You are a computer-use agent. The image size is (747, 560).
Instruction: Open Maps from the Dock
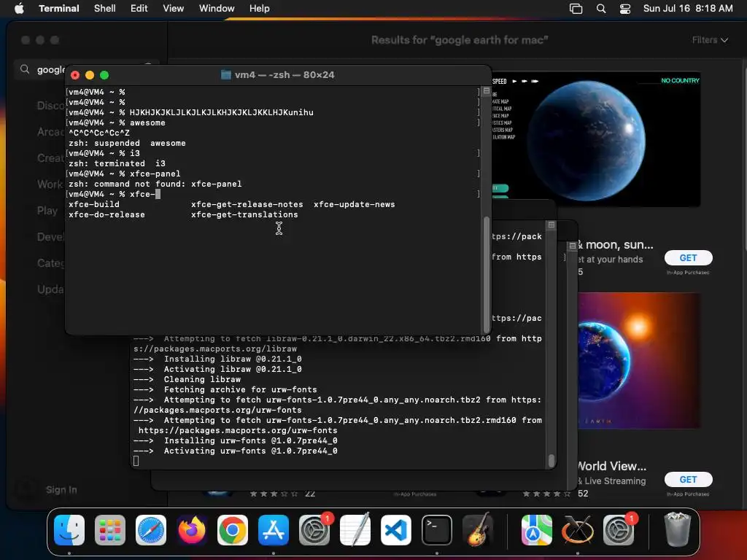(x=536, y=530)
